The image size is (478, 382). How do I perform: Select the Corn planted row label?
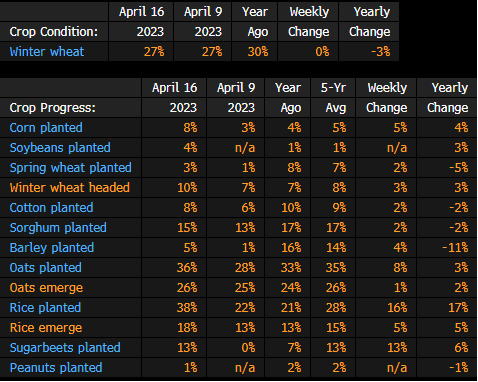(46, 128)
